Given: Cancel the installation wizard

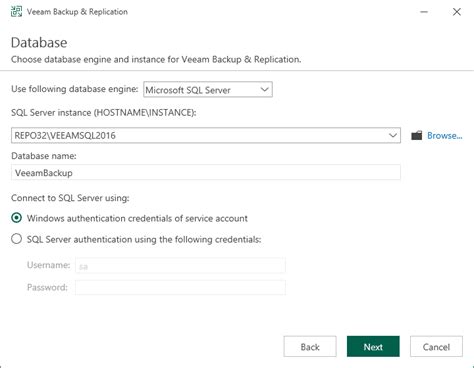Looking at the screenshot, I should pyautogui.click(x=436, y=347).
